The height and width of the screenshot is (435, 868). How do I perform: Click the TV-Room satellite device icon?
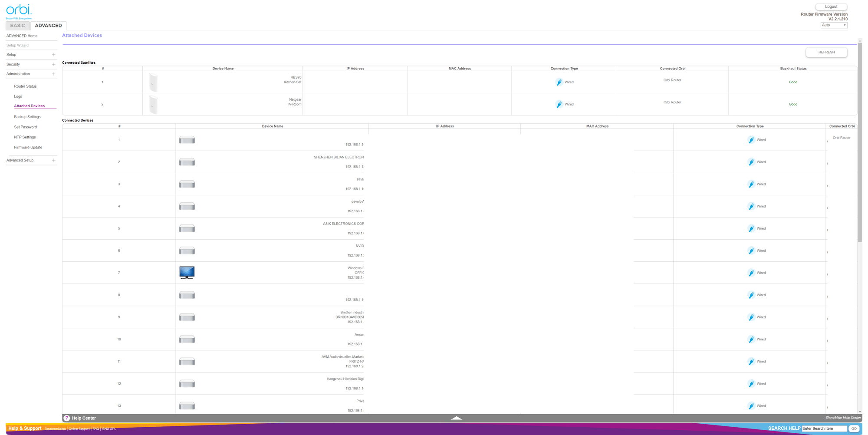tap(153, 104)
